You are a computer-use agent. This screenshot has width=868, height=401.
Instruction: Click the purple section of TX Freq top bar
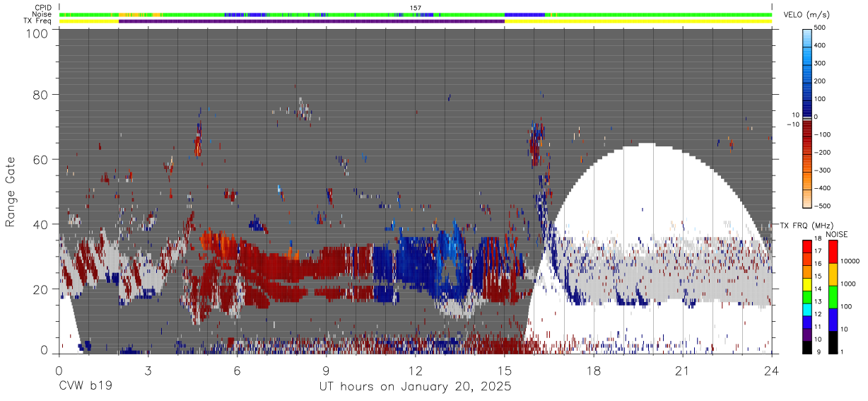tap(311, 21)
